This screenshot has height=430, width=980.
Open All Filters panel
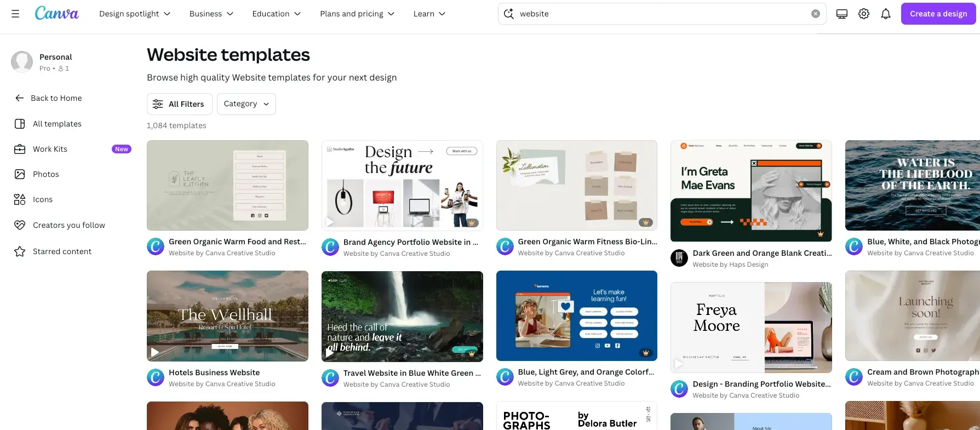(x=179, y=104)
